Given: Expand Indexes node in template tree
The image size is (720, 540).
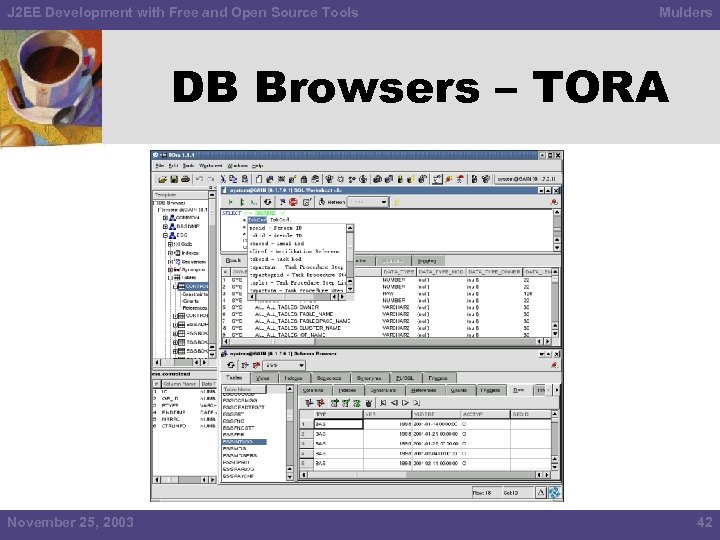Looking at the screenshot, I should (x=170, y=253).
